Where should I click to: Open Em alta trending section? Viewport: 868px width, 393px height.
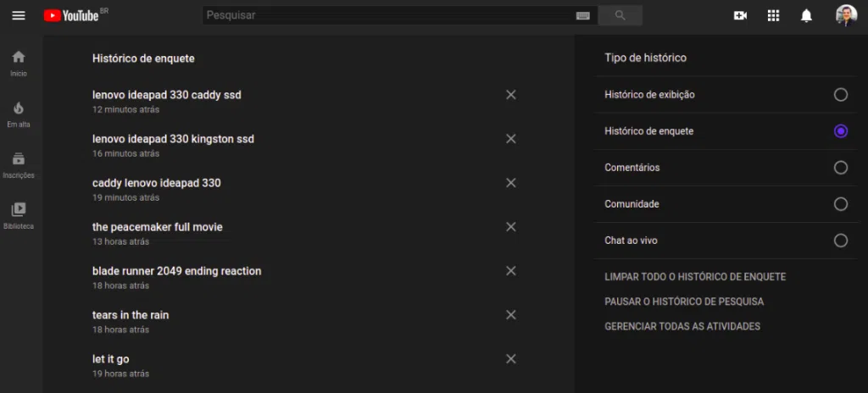[19, 114]
